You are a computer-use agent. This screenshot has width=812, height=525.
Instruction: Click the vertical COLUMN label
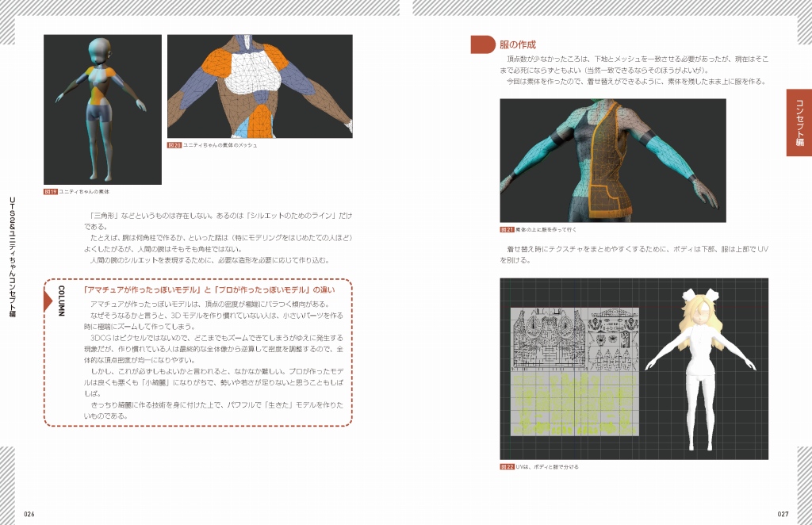60,301
